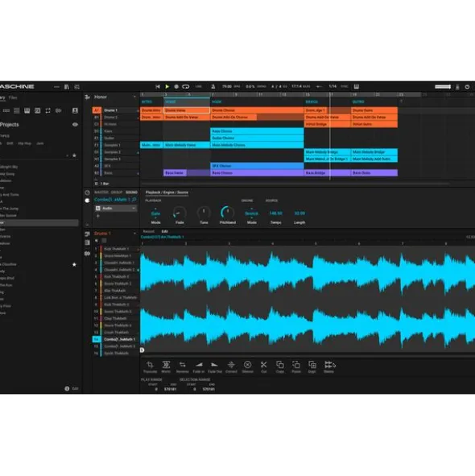This screenshot has width=475, height=476.
Task: Arm the Record button in transport
Action: pos(176,86)
